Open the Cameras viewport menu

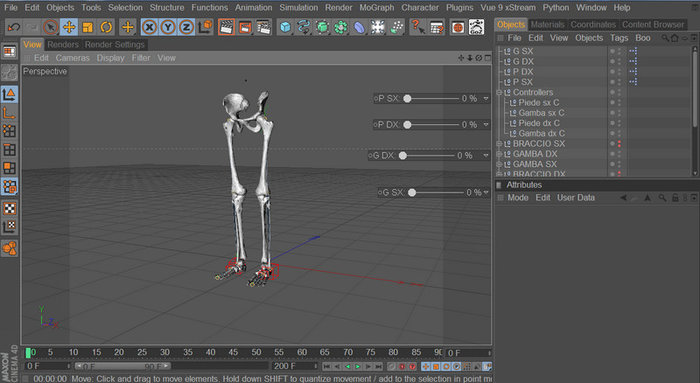(72, 58)
